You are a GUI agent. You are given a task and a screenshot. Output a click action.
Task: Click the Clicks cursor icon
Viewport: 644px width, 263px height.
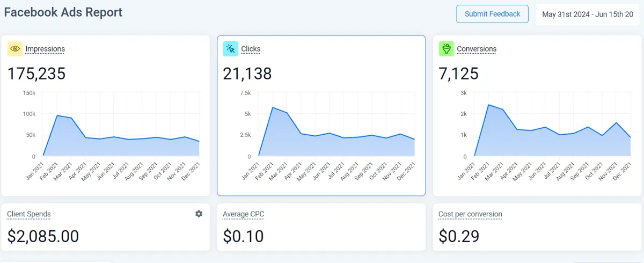pos(231,49)
